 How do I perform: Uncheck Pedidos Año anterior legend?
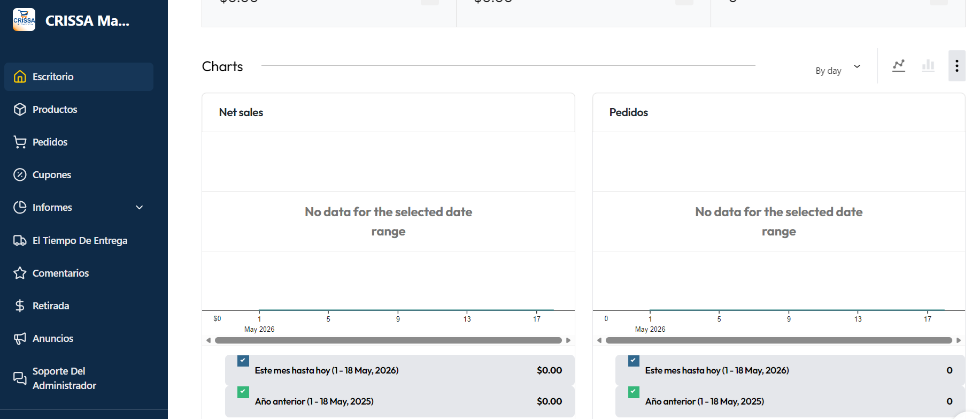634,392
